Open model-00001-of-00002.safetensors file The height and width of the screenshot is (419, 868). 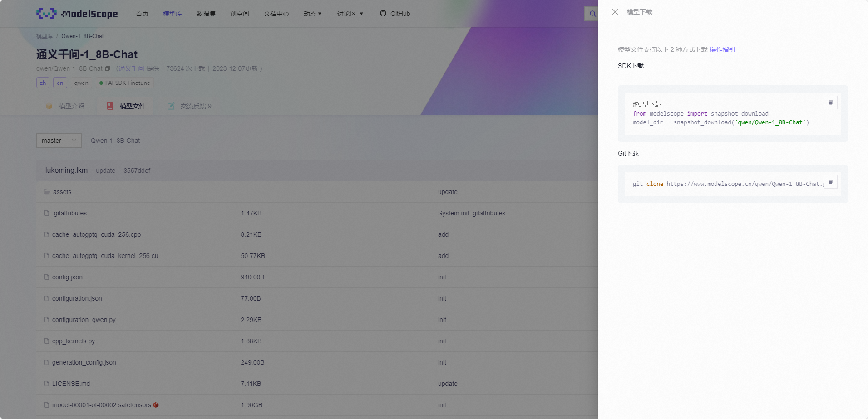[102, 405]
